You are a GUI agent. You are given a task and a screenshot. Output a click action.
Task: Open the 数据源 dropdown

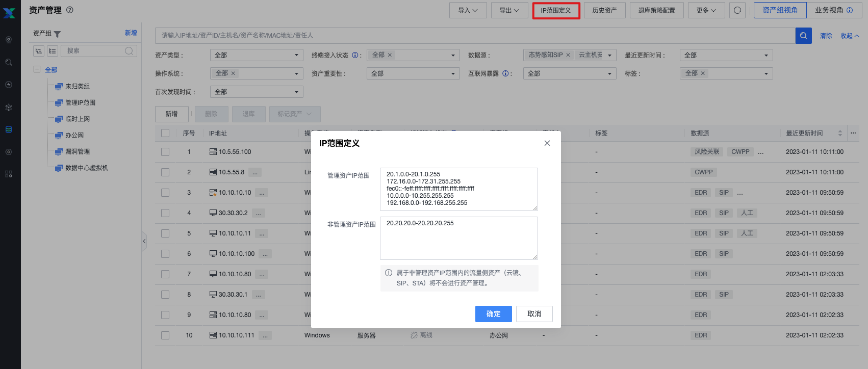570,55
